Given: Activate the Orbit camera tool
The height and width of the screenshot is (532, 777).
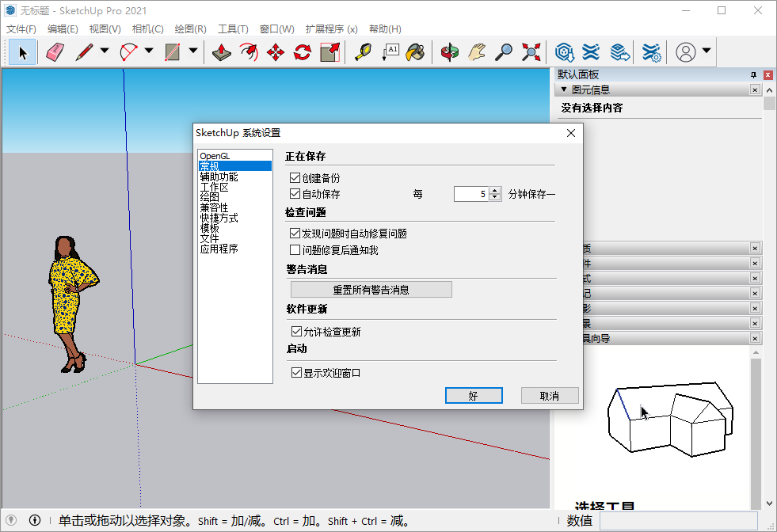Looking at the screenshot, I should (x=449, y=51).
